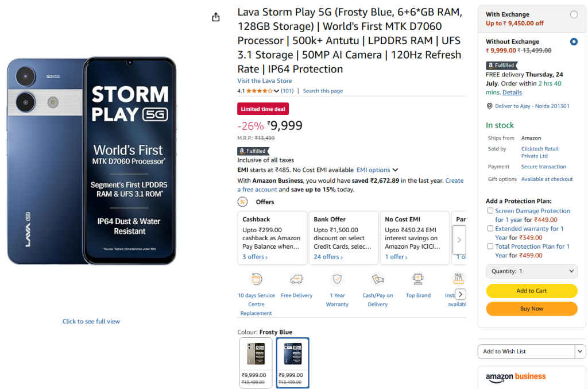Click the Free Delivery truck icon
The image size is (588, 389).
(x=296, y=279)
